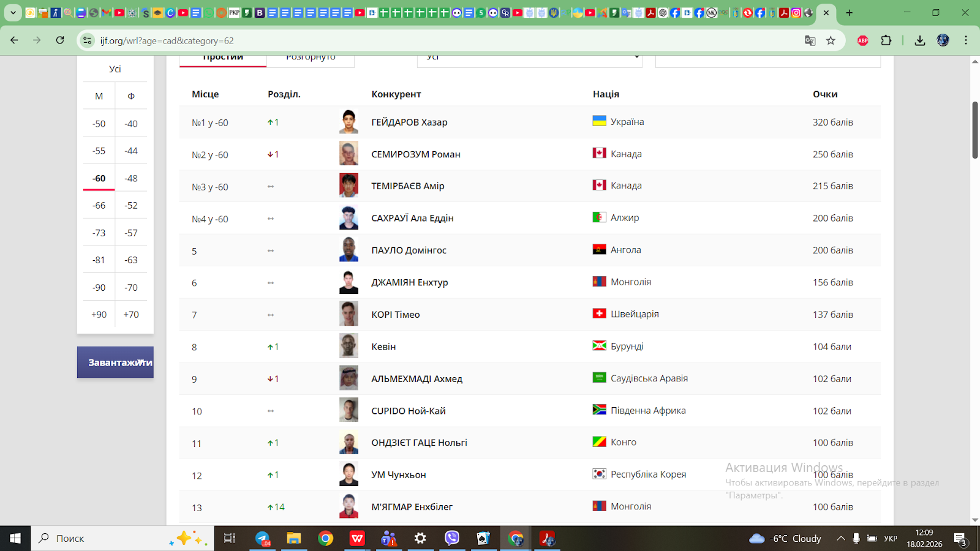
Task: Open Chrome downloads icon
Action: 919,40
